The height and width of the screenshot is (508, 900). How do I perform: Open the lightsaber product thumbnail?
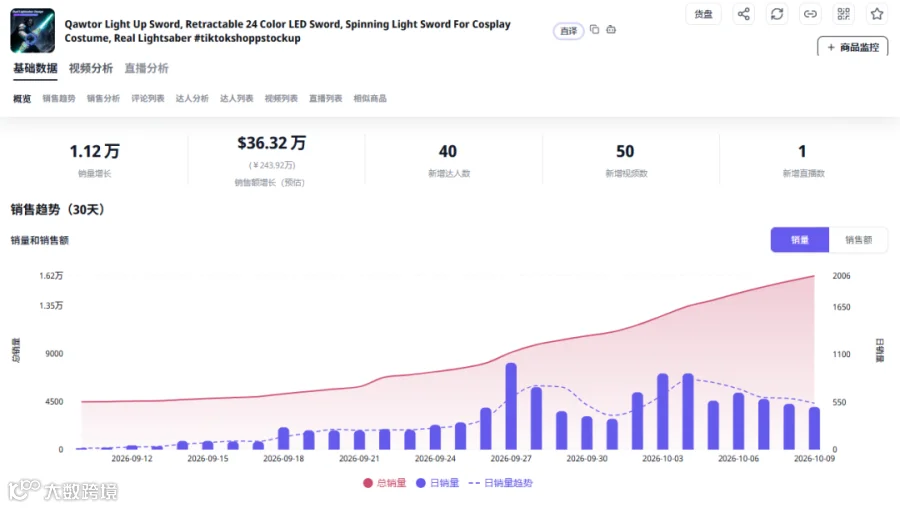(33, 30)
